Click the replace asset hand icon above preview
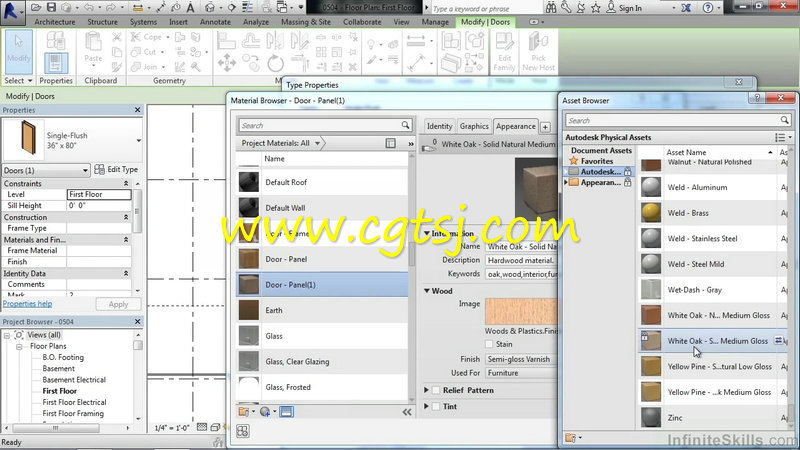This screenshot has width=800, height=450. coord(429,146)
